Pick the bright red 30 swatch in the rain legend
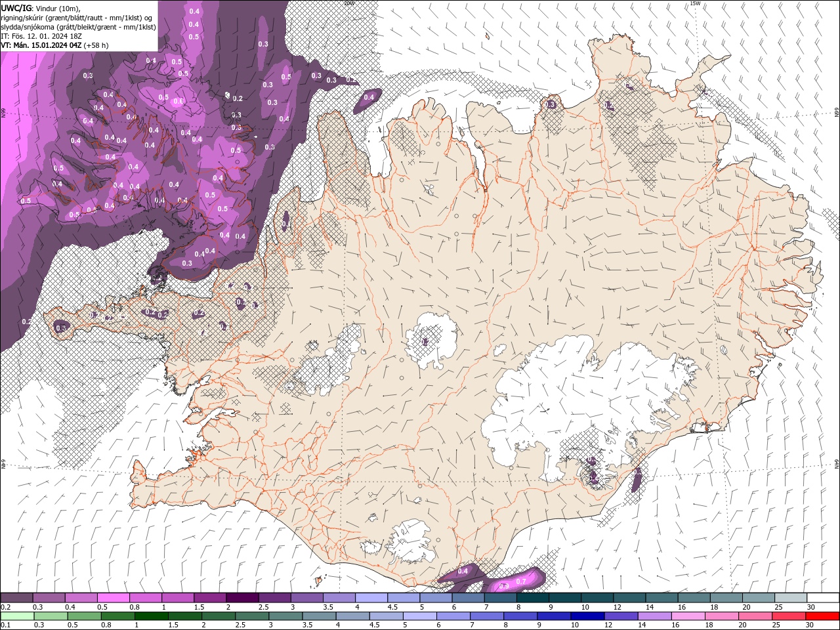 point(822,616)
